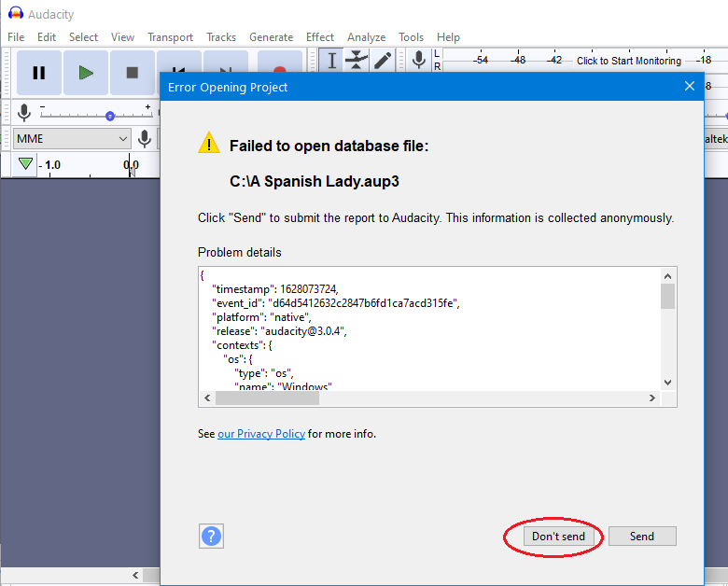The height and width of the screenshot is (586, 728).
Task: Select the Selection (I-beam) tool
Action: coord(331,61)
